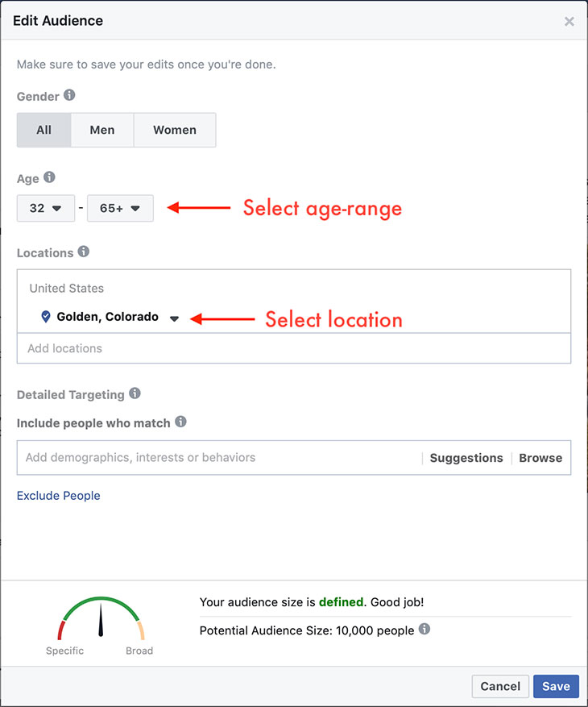588x707 pixels.
Task: Click the info icon next to Gender
Action: tap(69, 95)
